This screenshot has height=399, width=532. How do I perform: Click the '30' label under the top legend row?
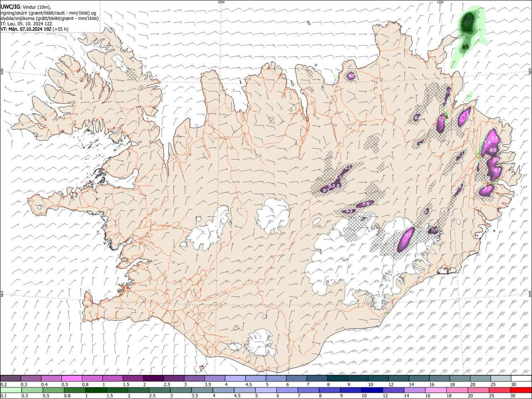click(514, 384)
